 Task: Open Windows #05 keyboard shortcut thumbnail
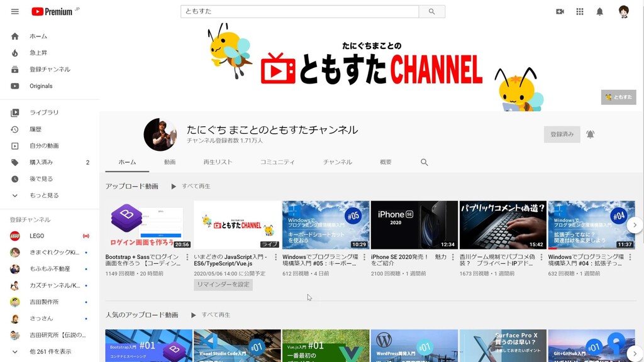pyautogui.click(x=326, y=225)
